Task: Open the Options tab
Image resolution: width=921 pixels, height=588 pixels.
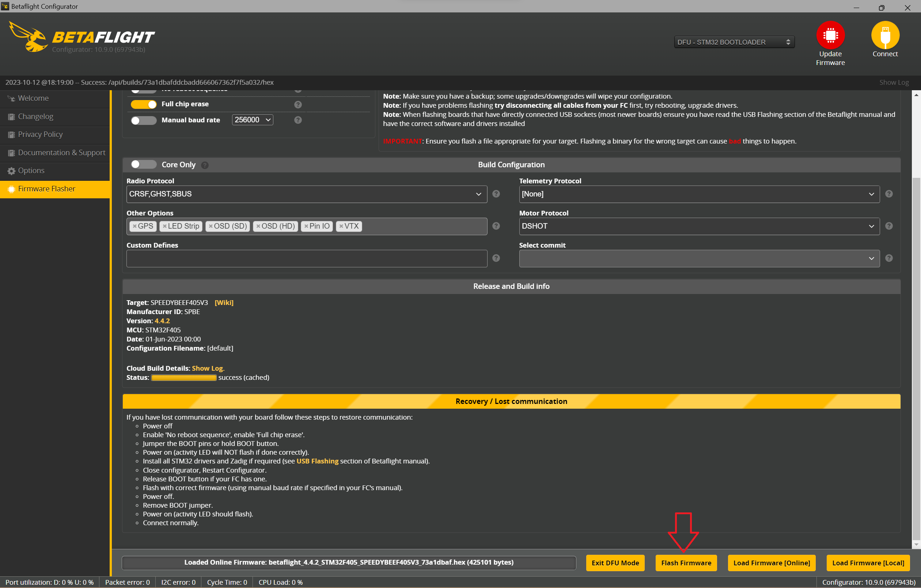Action: coord(55,171)
